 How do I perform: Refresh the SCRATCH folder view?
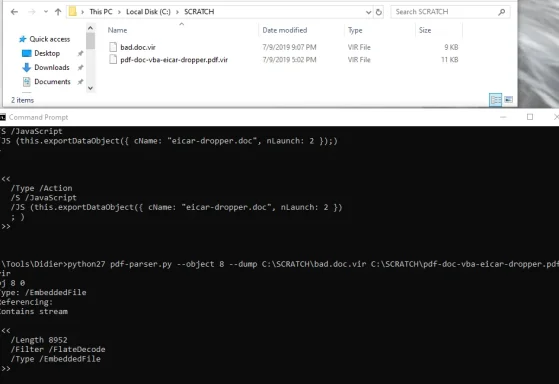379,12
